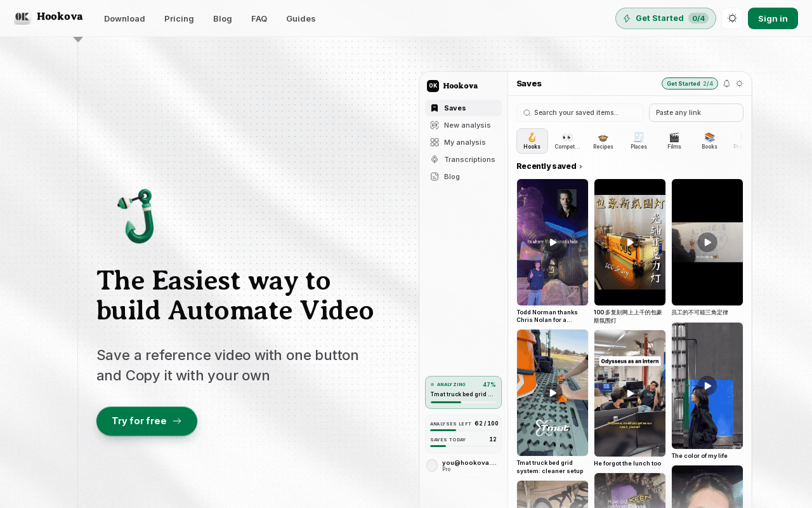Click the Saves today 12 progress bar
812x508 pixels.
click(x=463, y=446)
